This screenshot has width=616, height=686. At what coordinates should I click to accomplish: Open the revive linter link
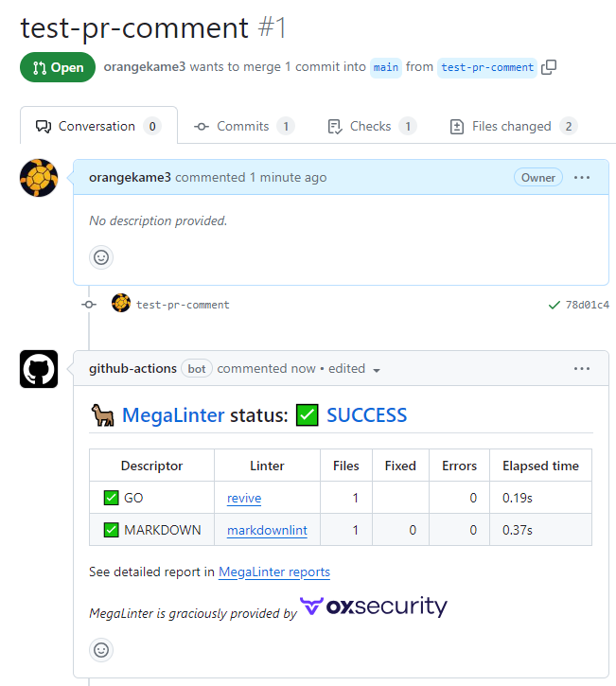click(244, 498)
